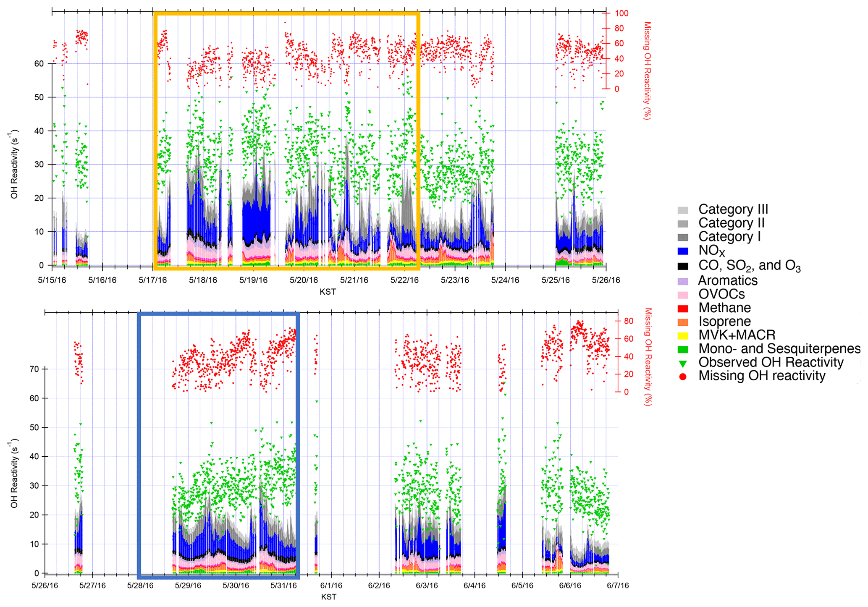Click the orange Isoprene legend swatch
The image size is (868, 607).
(683, 322)
